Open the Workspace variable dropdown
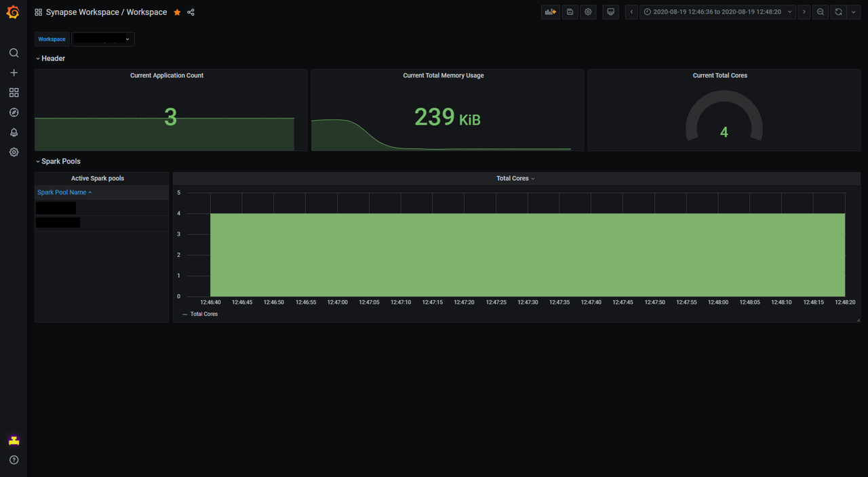This screenshot has height=477, width=868. click(x=102, y=39)
